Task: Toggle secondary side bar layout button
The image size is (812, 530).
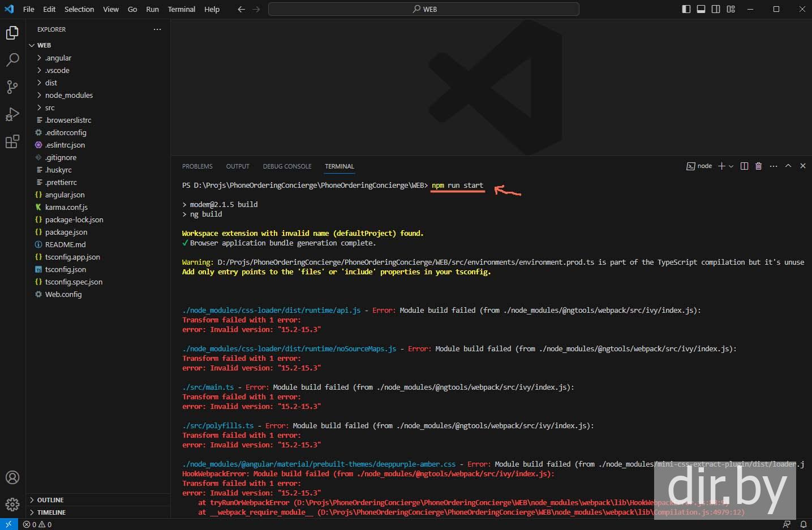Action: [716, 9]
